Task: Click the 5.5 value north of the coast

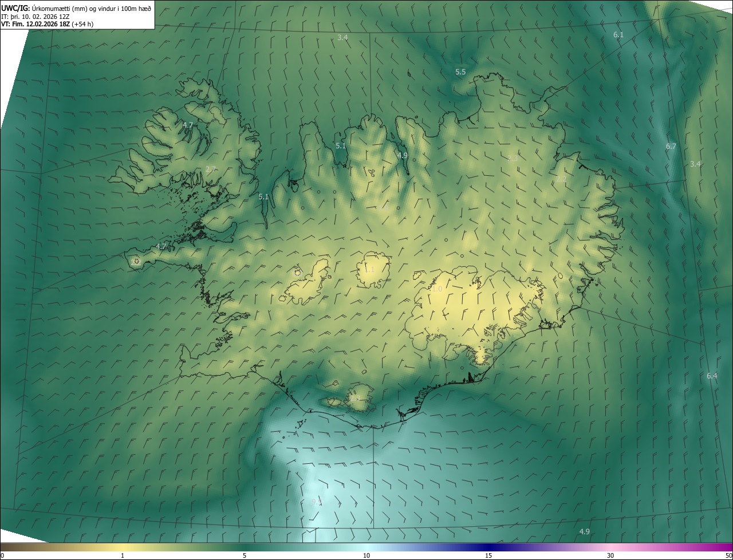Action: [460, 72]
